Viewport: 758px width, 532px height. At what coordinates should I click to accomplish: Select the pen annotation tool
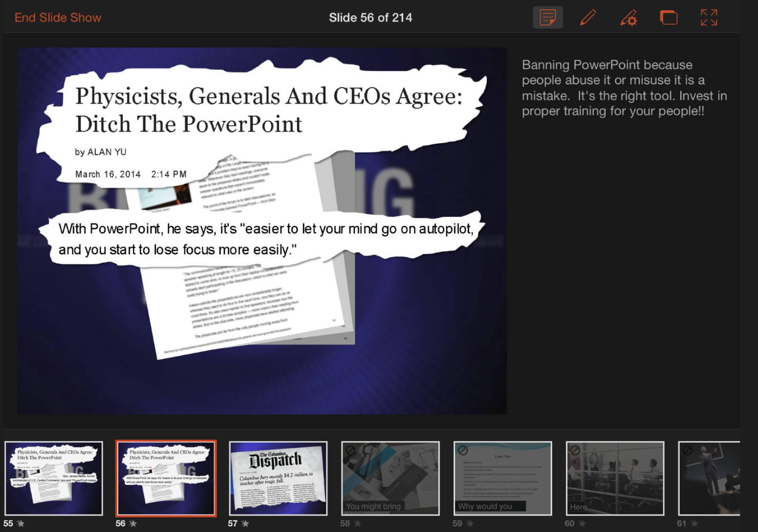click(588, 17)
